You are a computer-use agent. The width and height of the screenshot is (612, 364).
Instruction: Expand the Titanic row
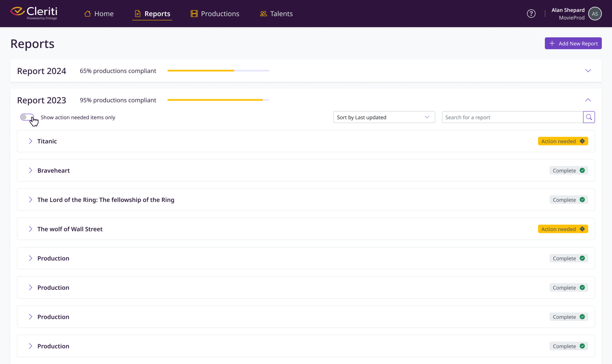click(x=30, y=141)
